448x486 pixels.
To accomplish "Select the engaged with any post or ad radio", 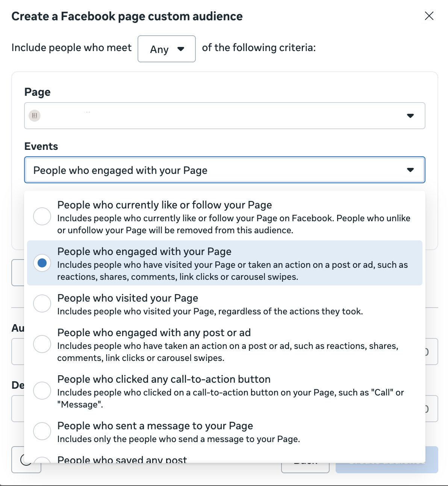I will click(42, 344).
